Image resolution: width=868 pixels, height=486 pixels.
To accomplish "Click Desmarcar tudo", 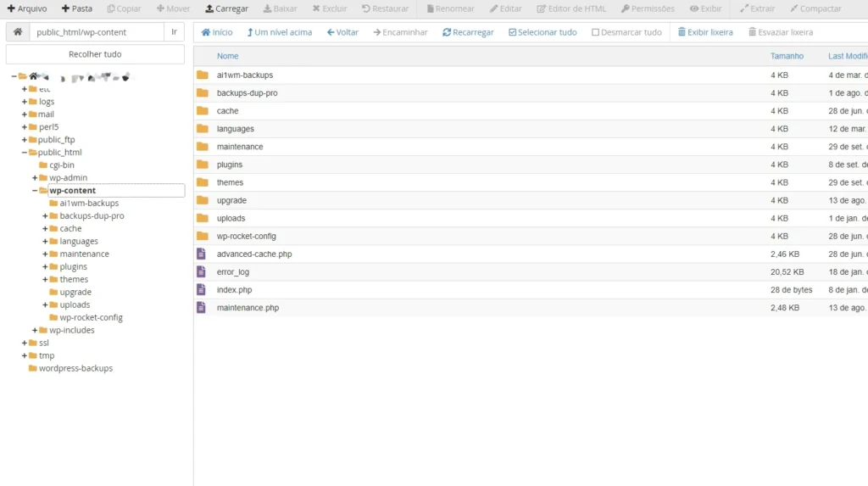I will [x=626, y=32].
